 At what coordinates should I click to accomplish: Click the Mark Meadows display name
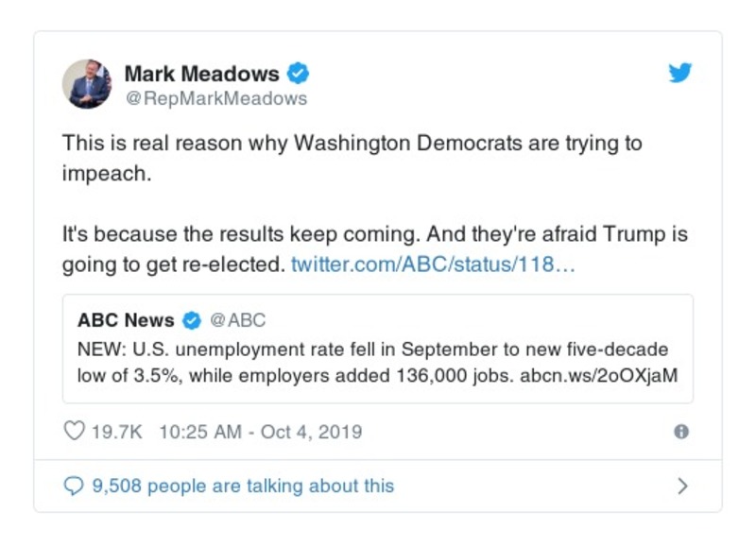201,74
